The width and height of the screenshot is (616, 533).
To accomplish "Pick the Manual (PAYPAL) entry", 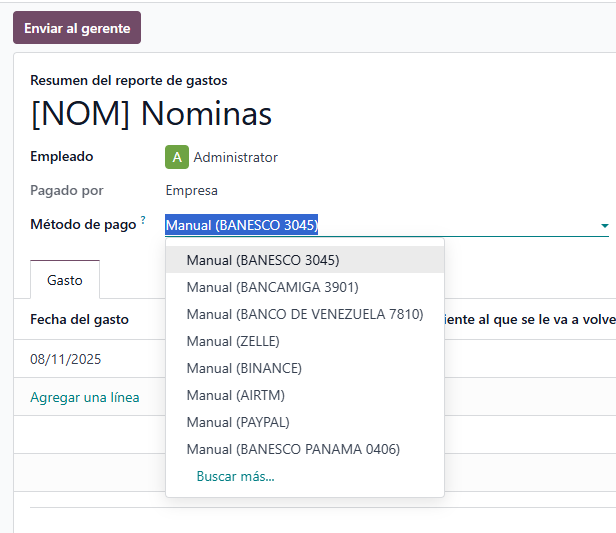I will click(x=305, y=422).
